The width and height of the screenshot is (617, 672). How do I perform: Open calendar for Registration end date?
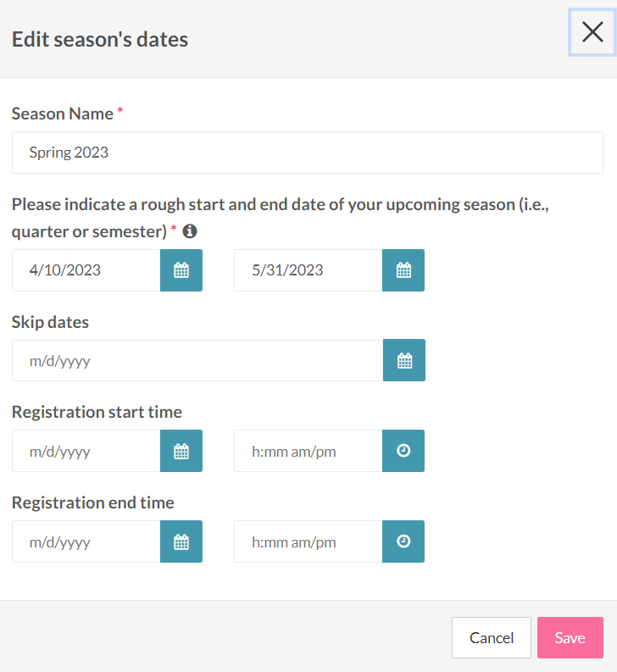tap(181, 542)
